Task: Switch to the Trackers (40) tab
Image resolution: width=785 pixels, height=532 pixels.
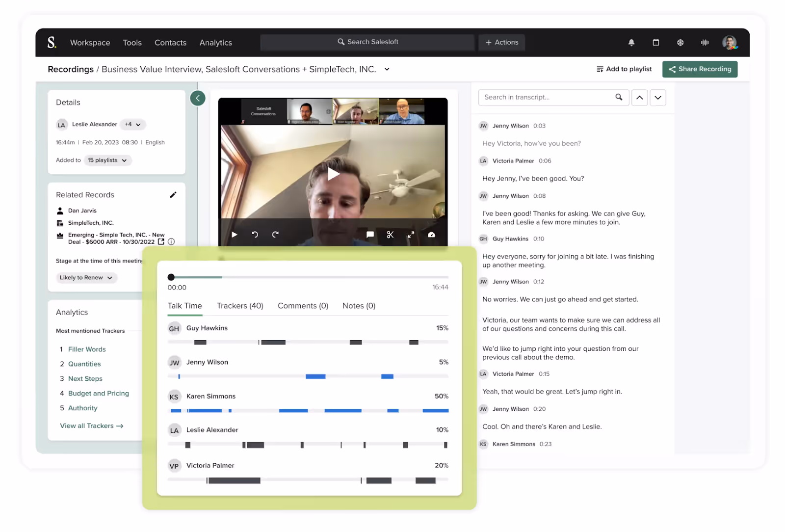Action: 240,306
